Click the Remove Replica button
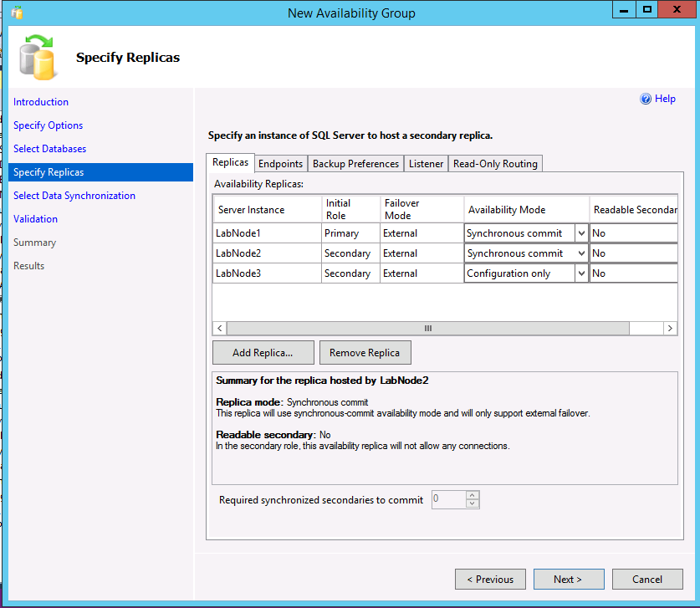 coord(365,352)
